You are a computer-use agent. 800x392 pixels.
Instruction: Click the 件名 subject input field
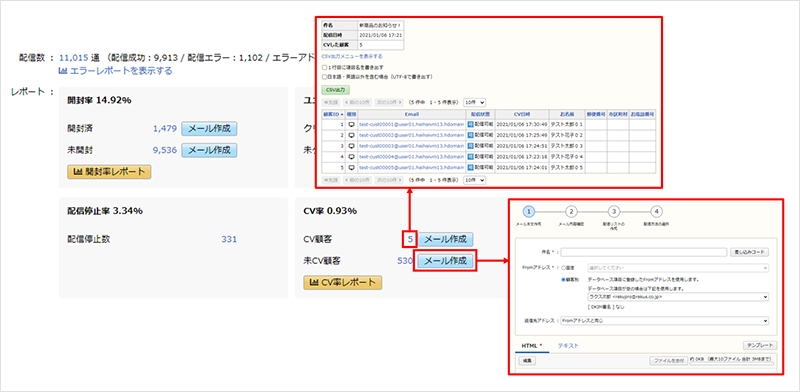(643, 252)
